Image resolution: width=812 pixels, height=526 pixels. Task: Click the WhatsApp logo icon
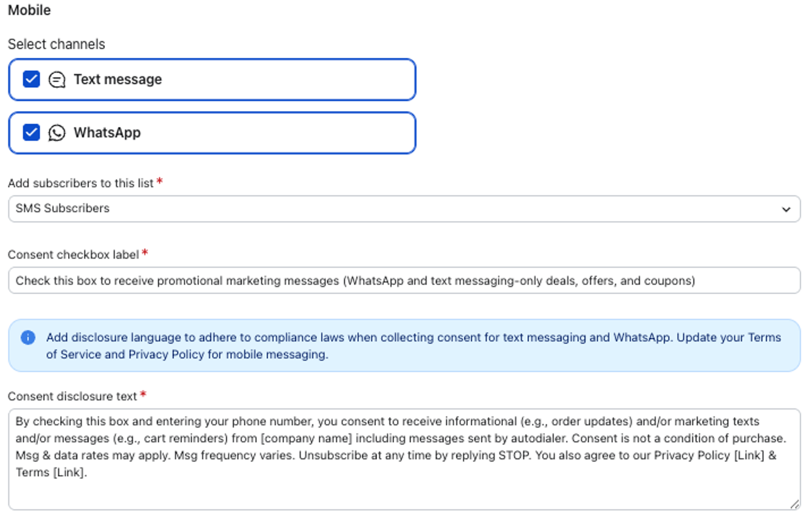point(57,133)
